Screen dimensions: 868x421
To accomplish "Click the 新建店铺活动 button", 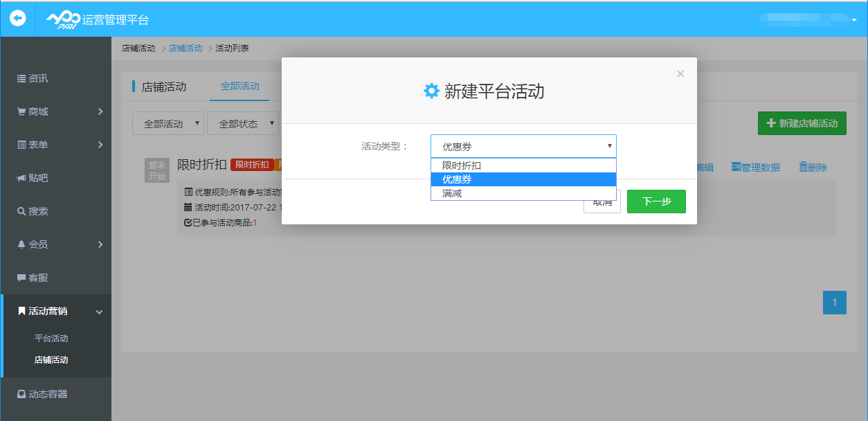I will [x=802, y=123].
